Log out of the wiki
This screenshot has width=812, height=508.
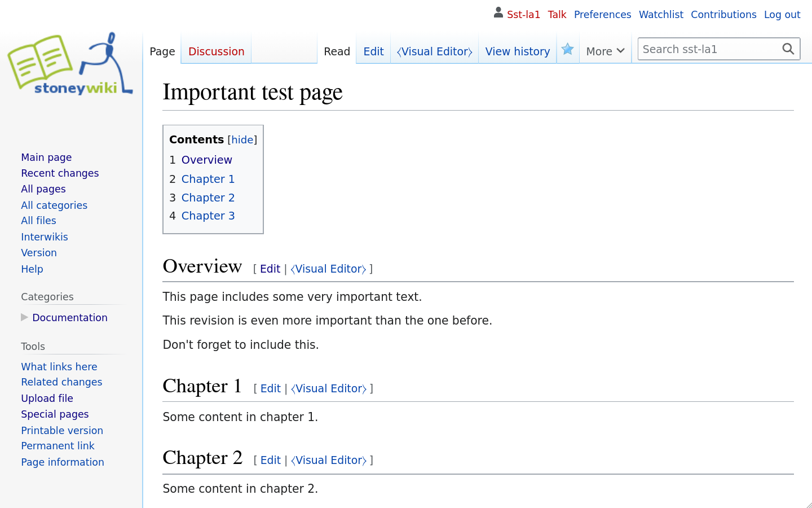782,15
